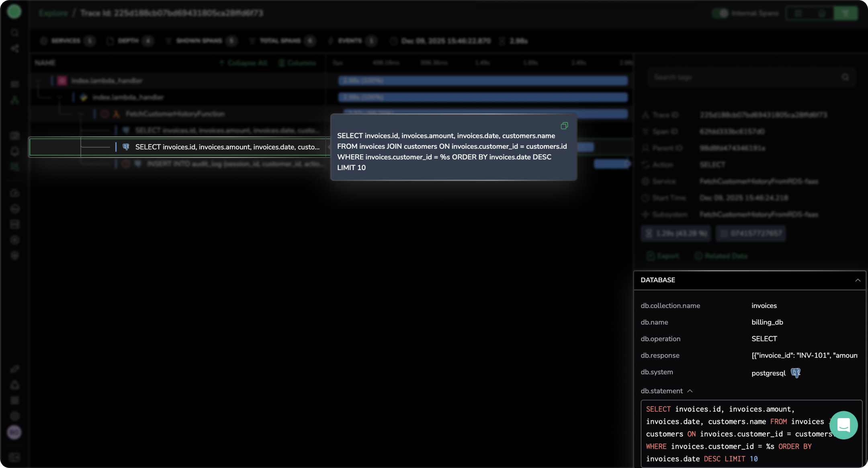Screen dimensions: 868x468
Task: Click the search icon in Search tags field
Action: tap(845, 77)
